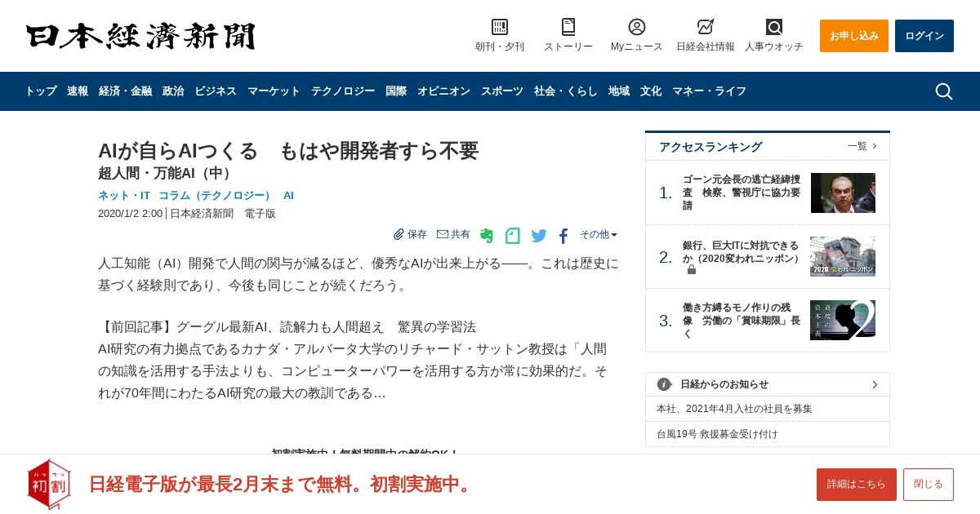Viewport: 980px width, 514px height.
Task: Click the 2020変われニッポン thumbnail
Action: pos(843,256)
